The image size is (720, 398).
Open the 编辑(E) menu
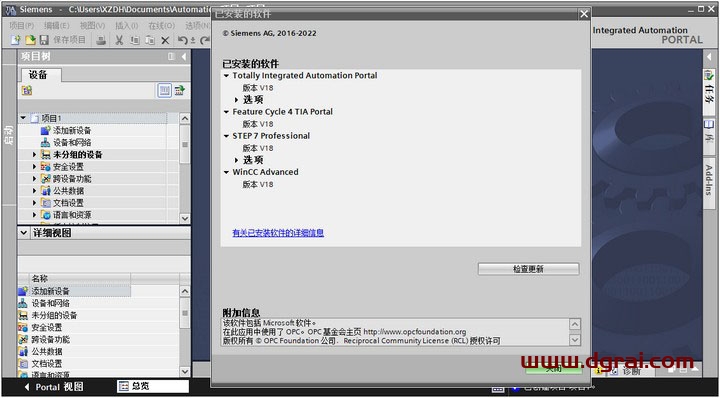[56, 26]
